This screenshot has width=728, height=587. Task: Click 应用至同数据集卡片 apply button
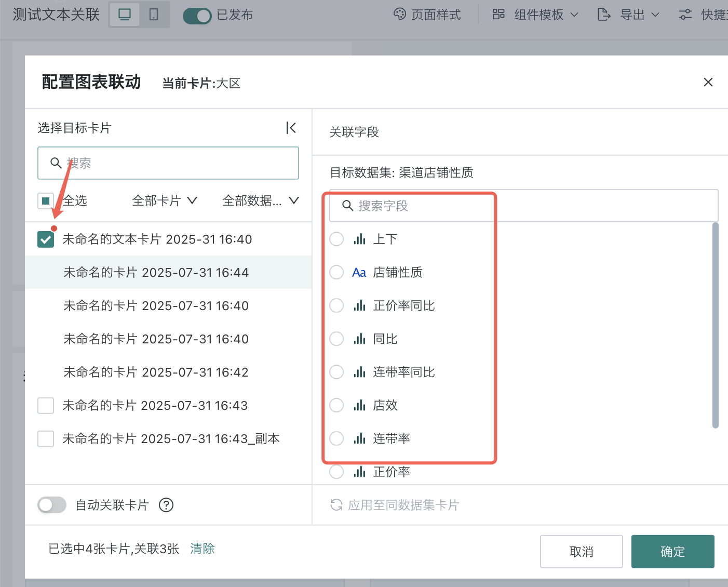click(395, 505)
